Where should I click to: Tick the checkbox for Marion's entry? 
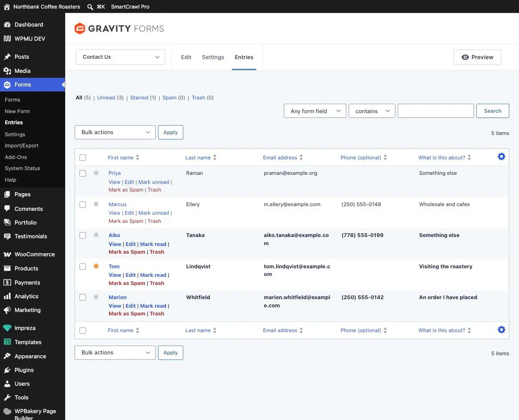click(x=83, y=297)
